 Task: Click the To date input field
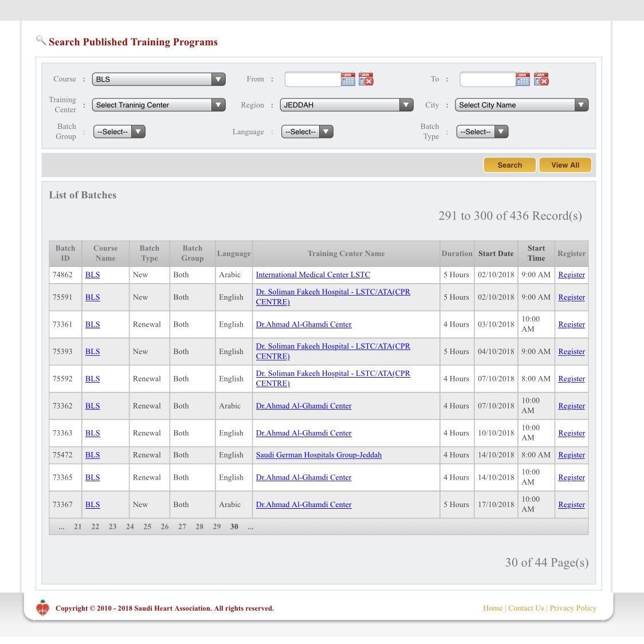click(x=488, y=79)
